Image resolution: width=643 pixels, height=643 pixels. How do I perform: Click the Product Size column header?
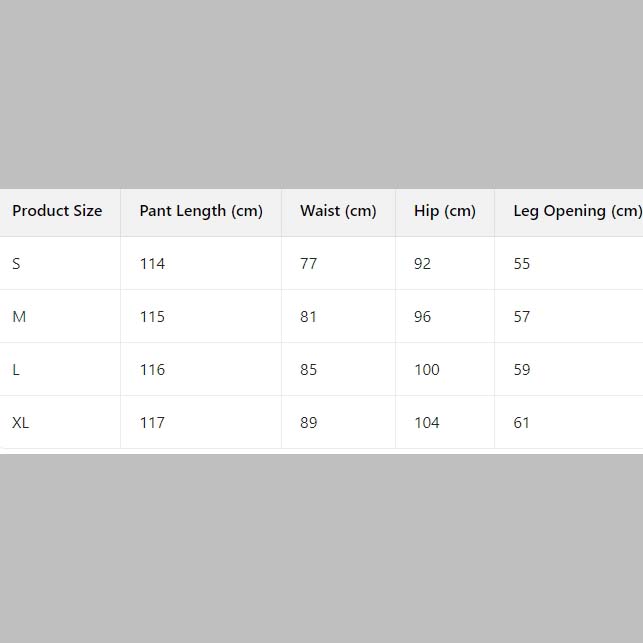point(57,211)
